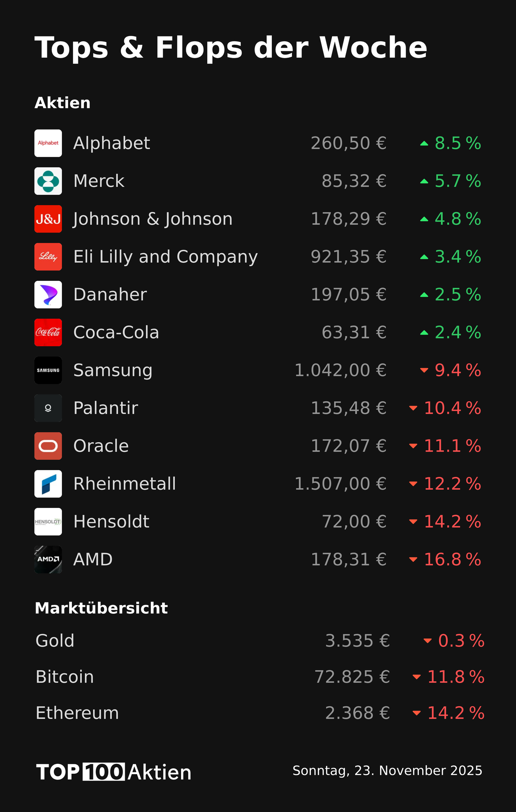The width and height of the screenshot is (516, 812).
Task: Click the Marktübersicht section heading
Action: click(x=101, y=608)
